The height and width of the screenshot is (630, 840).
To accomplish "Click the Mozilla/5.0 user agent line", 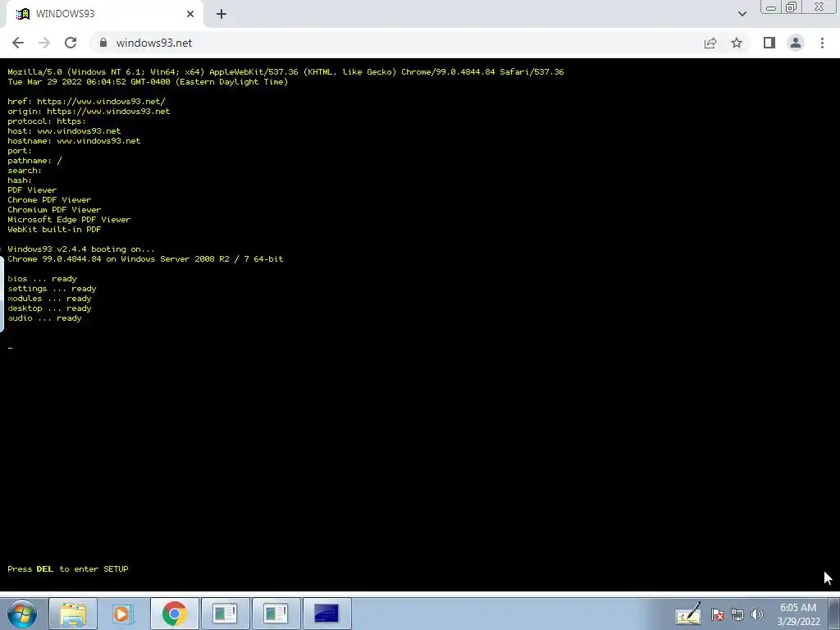I will [x=285, y=72].
